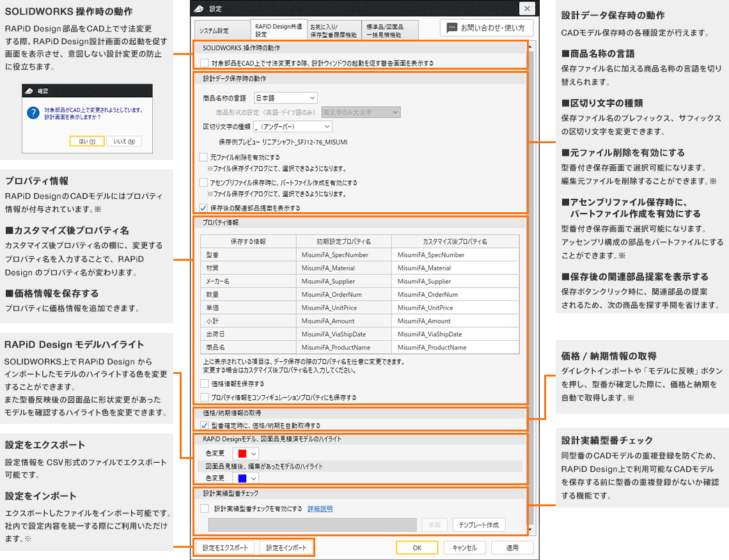Switch to the システム設定 tab
Screen dimensions: 729x560
click(214, 31)
